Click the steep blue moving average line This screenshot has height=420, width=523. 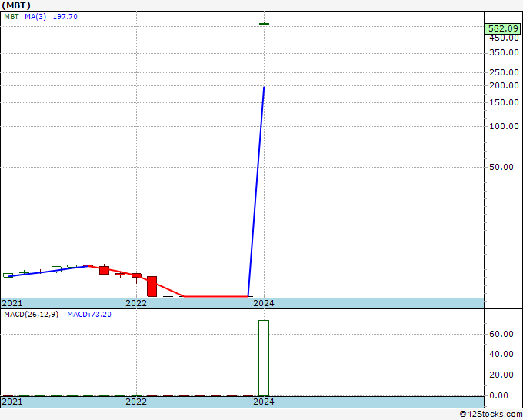(256, 192)
